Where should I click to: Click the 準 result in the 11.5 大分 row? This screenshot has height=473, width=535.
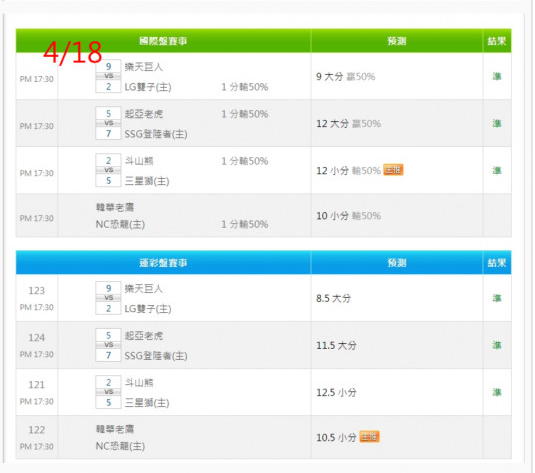(497, 345)
